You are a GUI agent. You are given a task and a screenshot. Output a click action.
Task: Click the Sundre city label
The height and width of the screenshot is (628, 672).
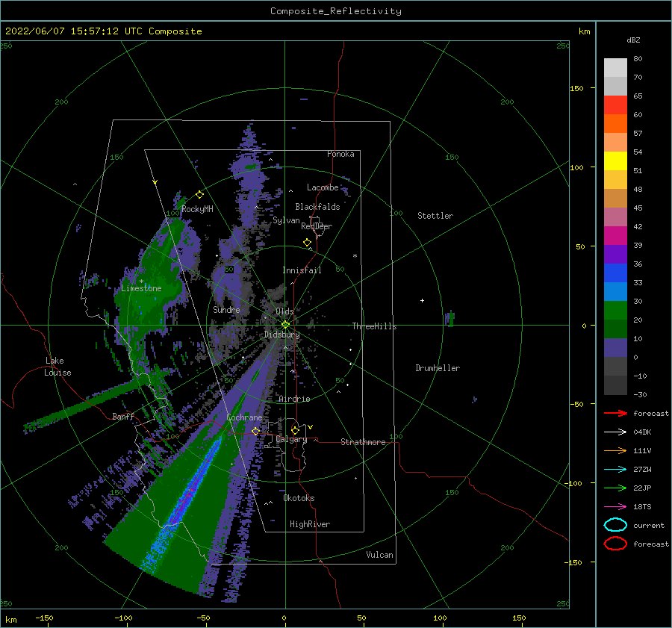coord(226,309)
